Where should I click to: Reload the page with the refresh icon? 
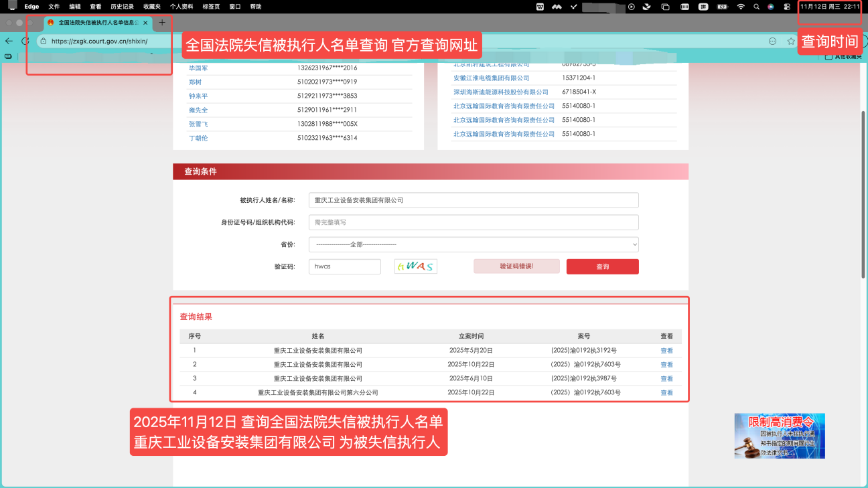(25, 41)
